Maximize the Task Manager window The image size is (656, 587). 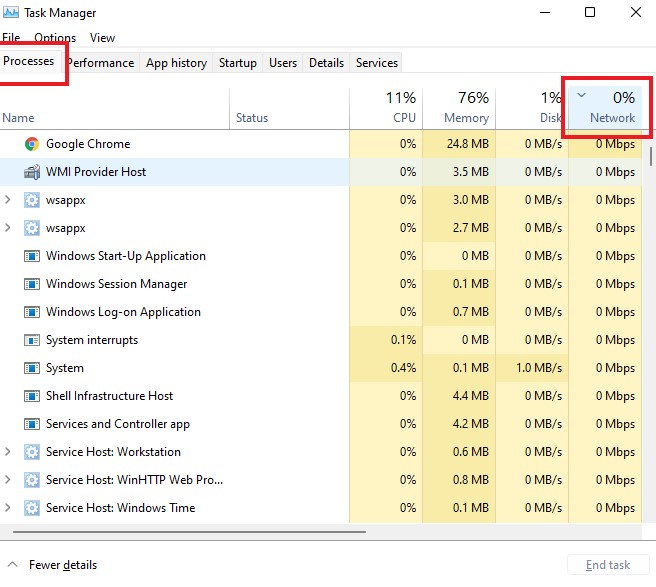pos(590,13)
